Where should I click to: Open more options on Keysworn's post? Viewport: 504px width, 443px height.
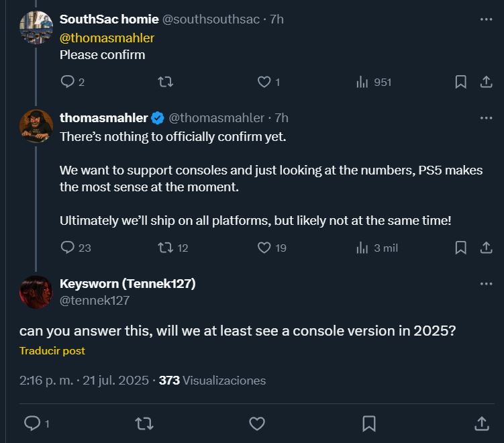click(x=486, y=284)
